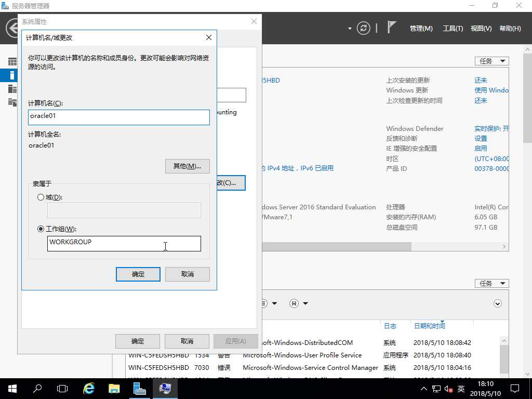Viewport: 532px width, 399px height.
Task: Expand the events filter chevron
Action: point(497,303)
